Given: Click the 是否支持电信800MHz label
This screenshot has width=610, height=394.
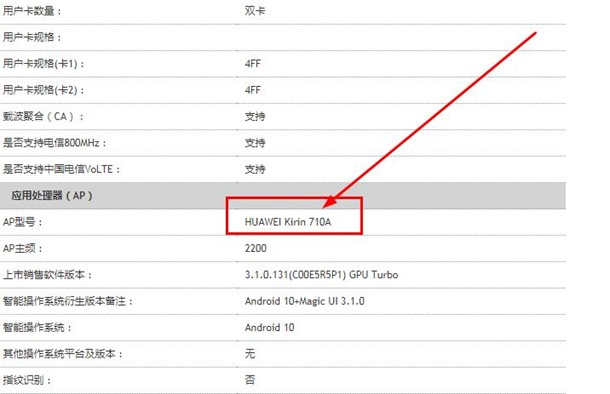Looking at the screenshot, I should 54,143.
